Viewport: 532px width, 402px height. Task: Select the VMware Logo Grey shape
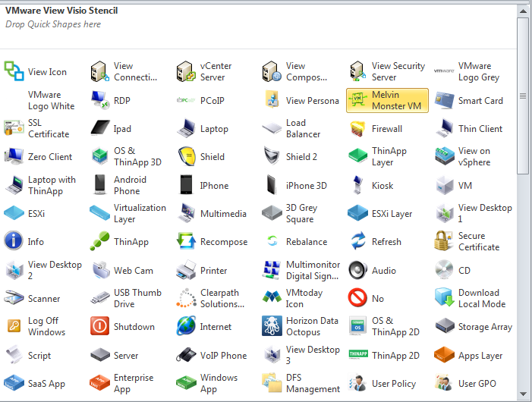[444, 71]
